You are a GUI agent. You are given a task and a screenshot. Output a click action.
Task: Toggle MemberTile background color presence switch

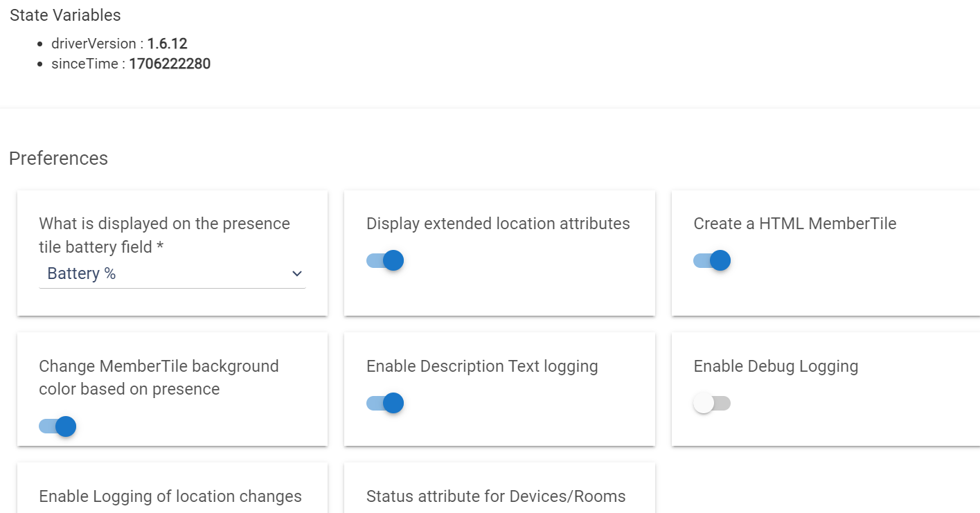[x=57, y=426]
